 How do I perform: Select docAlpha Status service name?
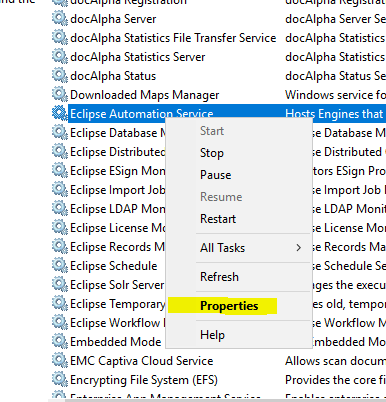click(113, 76)
